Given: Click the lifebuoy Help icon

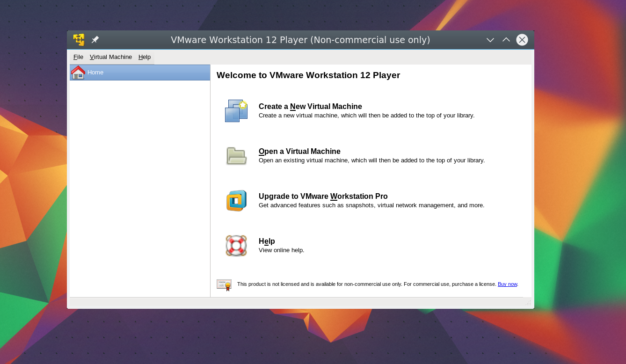Looking at the screenshot, I should [x=236, y=246].
